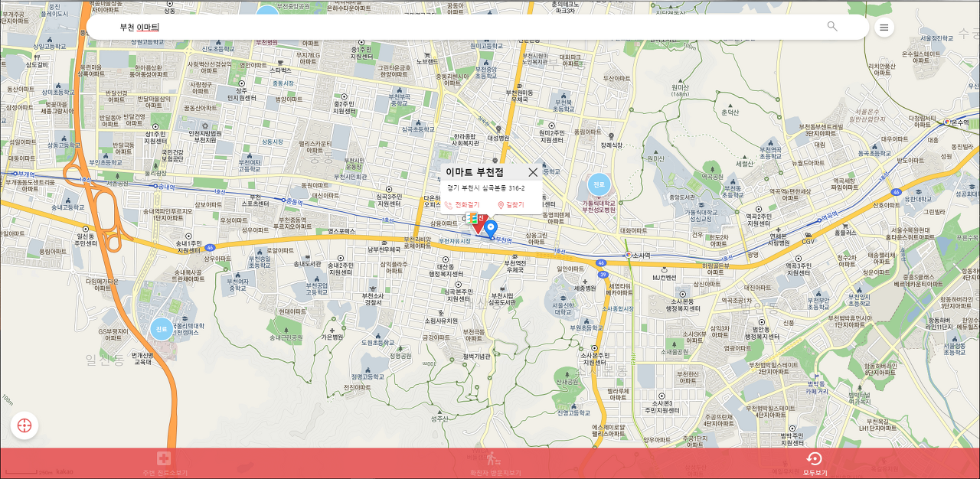Click the 대성병원 label
Image resolution: width=980 pixels, height=479 pixels.
pyautogui.click(x=498, y=138)
